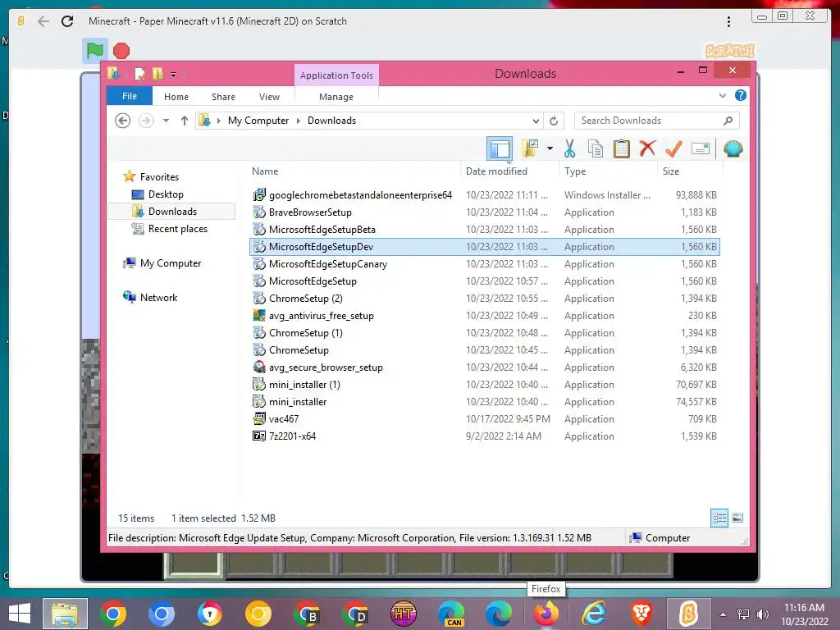Viewport: 840px width, 630px height.
Task: Go back with the Explorer back arrow
Action: click(x=123, y=121)
